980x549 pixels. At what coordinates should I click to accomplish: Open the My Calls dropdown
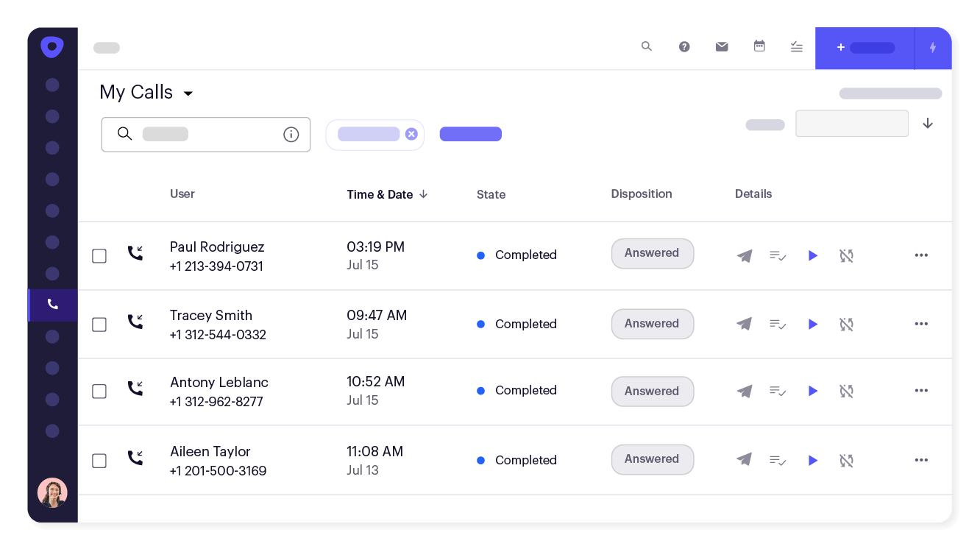click(188, 93)
